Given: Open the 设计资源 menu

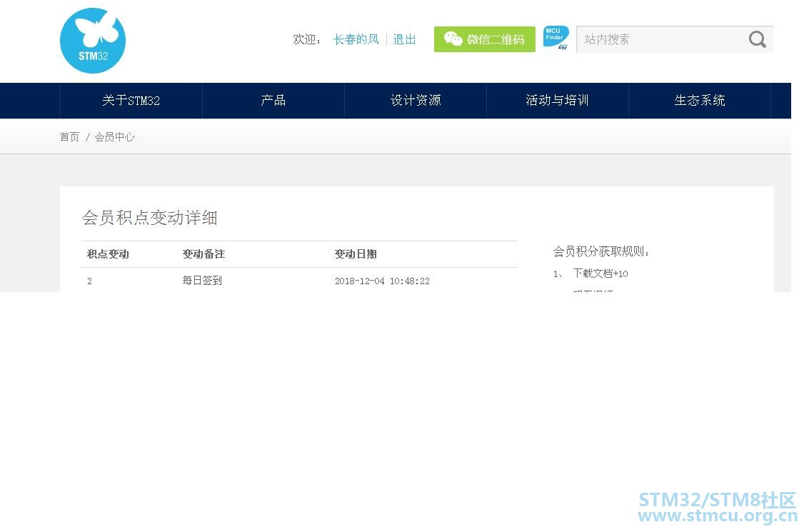Looking at the screenshot, I should 416,101.
